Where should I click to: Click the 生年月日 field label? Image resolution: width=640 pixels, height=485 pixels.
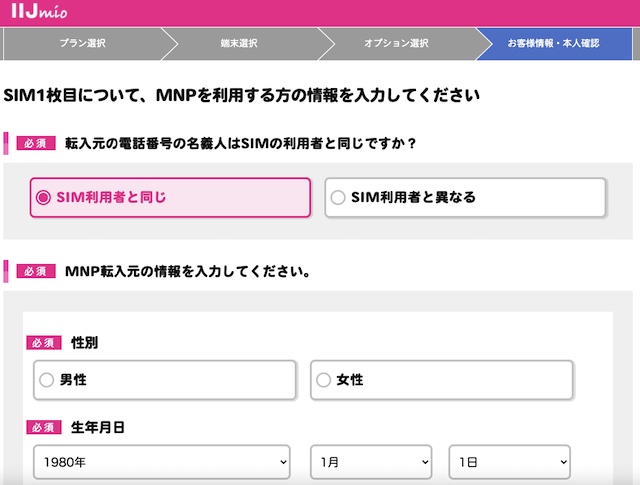(98, 428)
